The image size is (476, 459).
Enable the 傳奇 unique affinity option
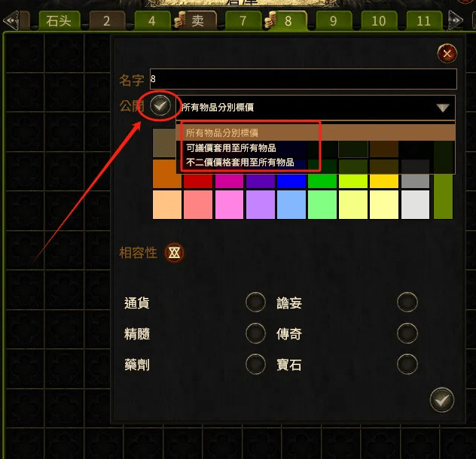407,333
